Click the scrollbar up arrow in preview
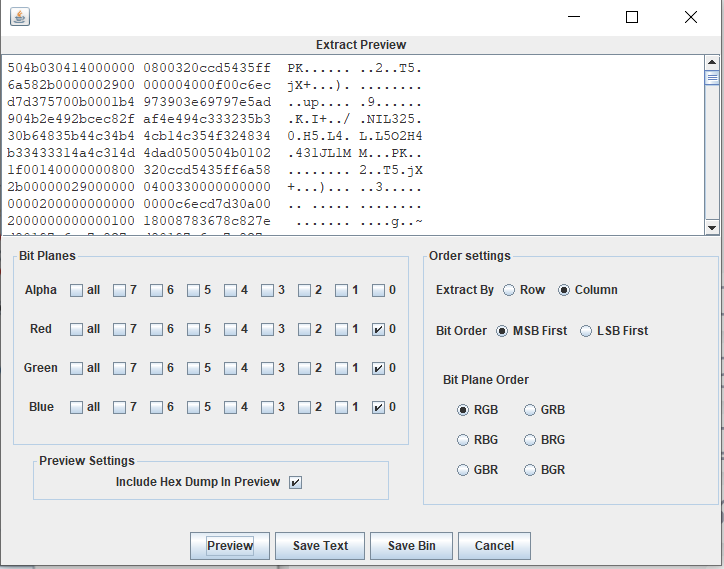Screen dimensions: 724x569 (x=712, y=62)
